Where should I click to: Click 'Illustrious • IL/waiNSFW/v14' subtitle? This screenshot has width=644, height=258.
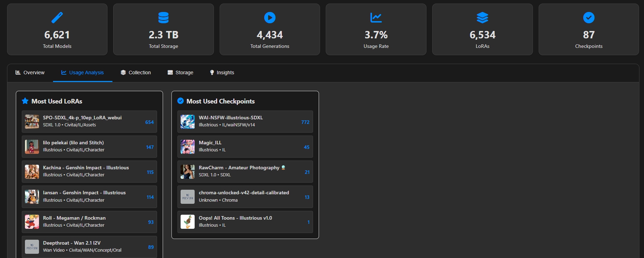click(227, 125)
